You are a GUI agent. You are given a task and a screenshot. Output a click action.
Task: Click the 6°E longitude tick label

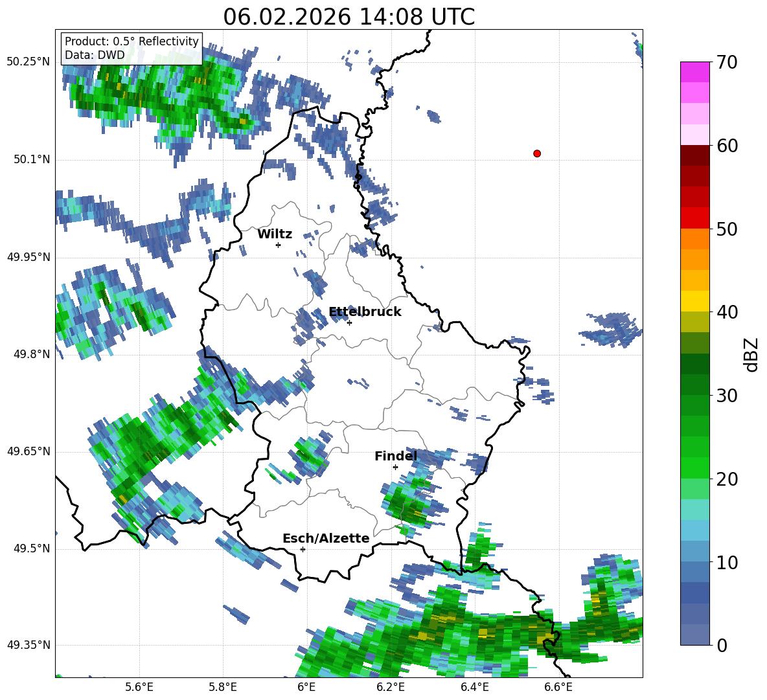pos(306,688)
